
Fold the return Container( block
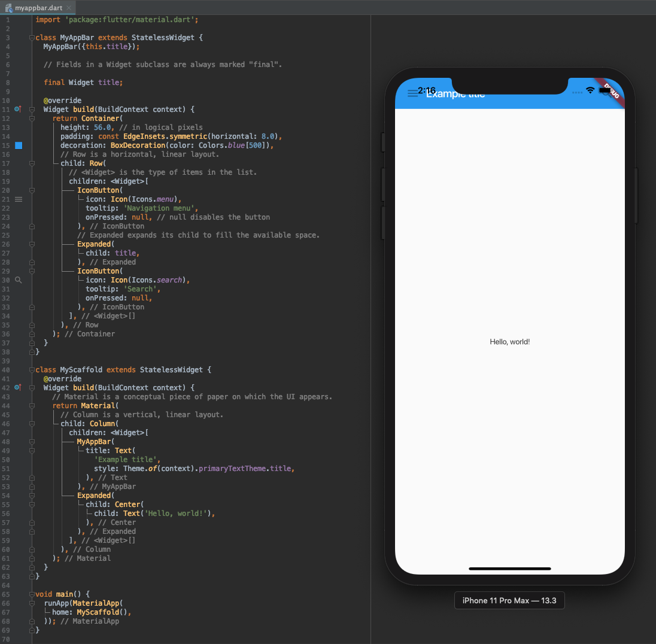32,119
